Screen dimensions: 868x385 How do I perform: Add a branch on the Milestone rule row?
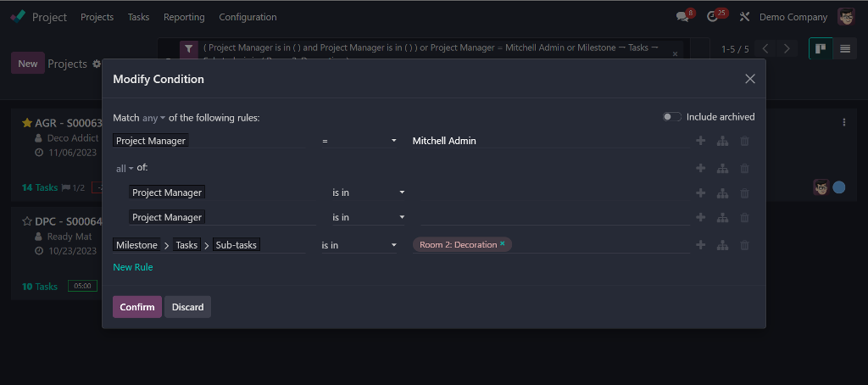click(722, 246)
